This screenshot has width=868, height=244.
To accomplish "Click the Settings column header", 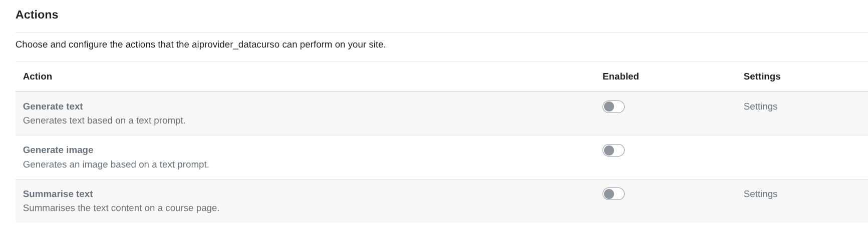I will (x=761, y=76).
